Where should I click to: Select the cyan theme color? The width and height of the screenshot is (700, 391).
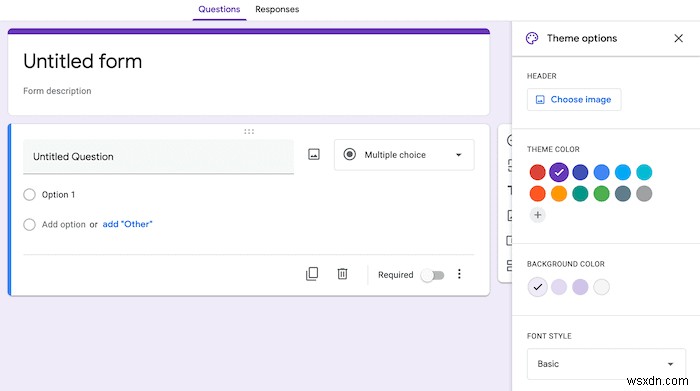point(644,172)
